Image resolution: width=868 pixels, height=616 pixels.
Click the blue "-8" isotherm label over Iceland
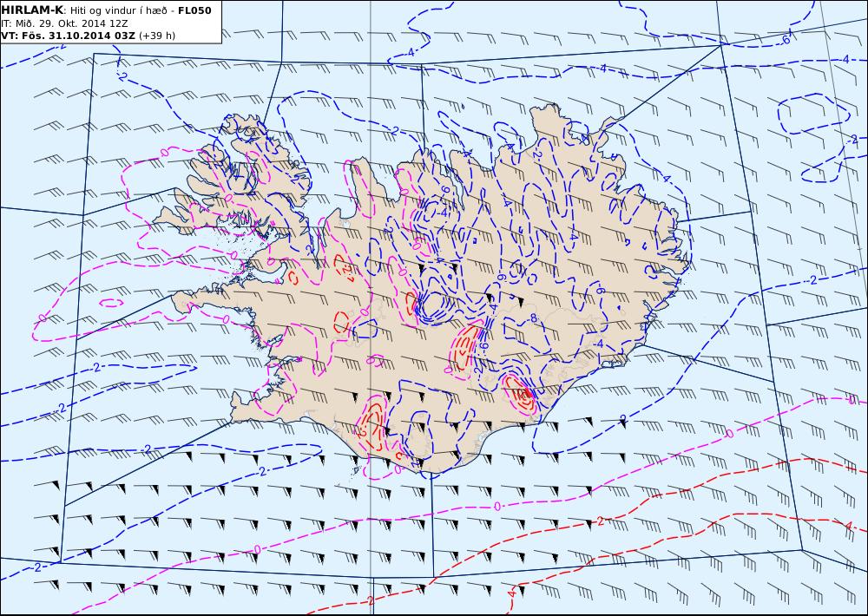coord(532,318)
